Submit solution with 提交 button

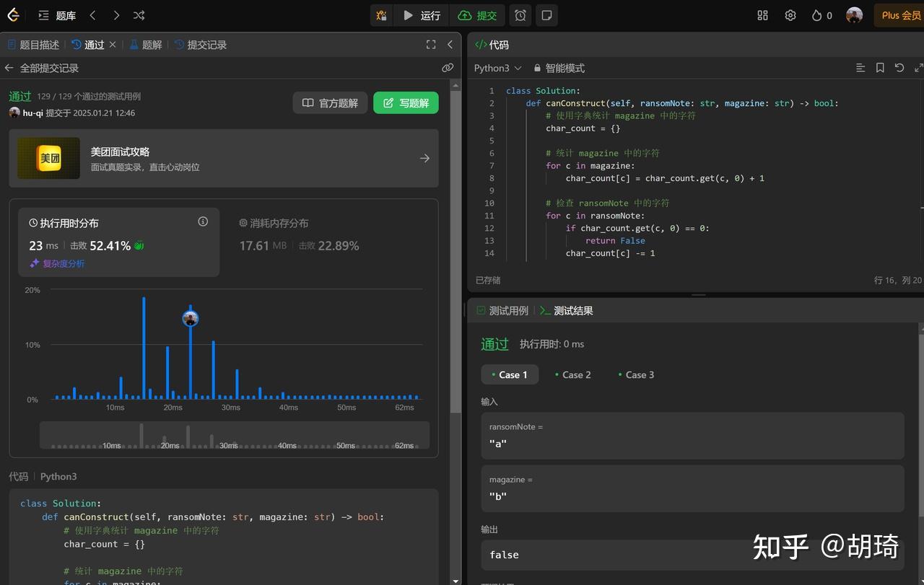pyautogui.click(x=478, y=15)
